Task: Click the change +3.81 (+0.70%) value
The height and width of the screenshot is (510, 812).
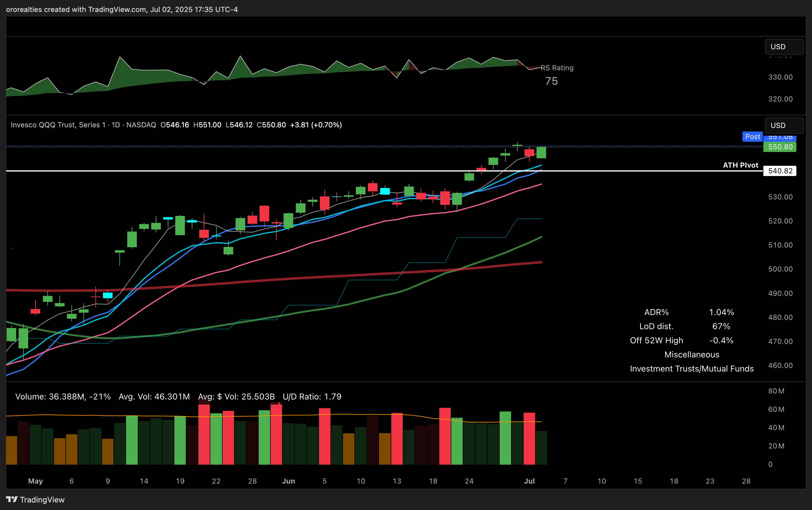Action: [316, 125]
